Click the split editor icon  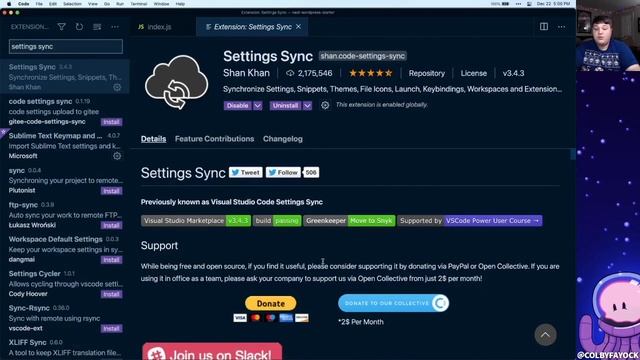544,27
